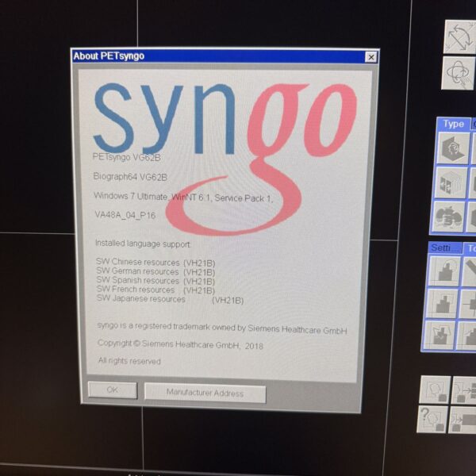Viewport: 476px width, 476px height.
Task: Switch to the Setti... tab
Action: click(x=445, y=248)
